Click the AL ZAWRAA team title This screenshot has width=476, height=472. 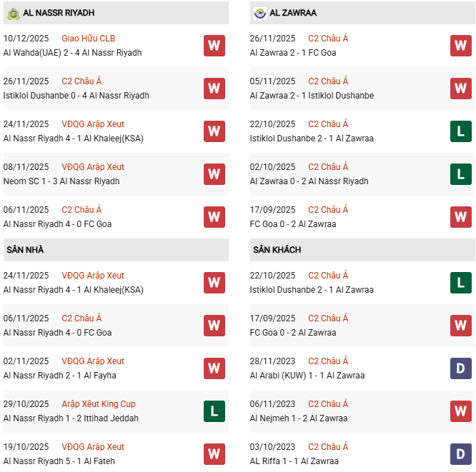[x=293, y=13]
